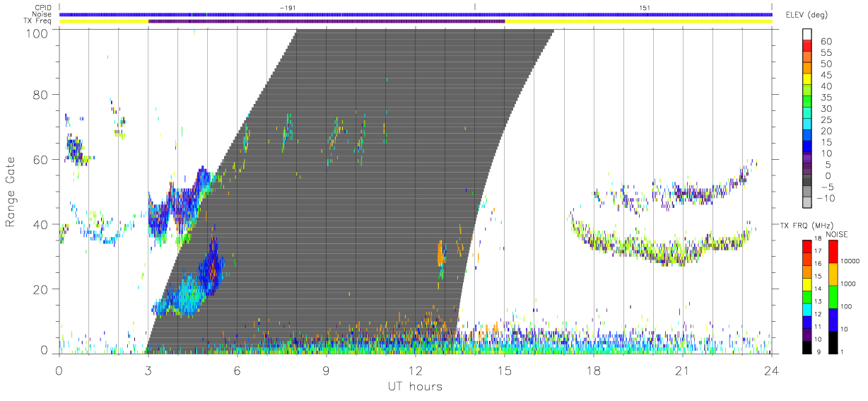Image resolution: width=868 pixels, height=401 pixels.
Task: Pick the purple 10–11 TX FRQ segment
Action: tap(808, 335)
